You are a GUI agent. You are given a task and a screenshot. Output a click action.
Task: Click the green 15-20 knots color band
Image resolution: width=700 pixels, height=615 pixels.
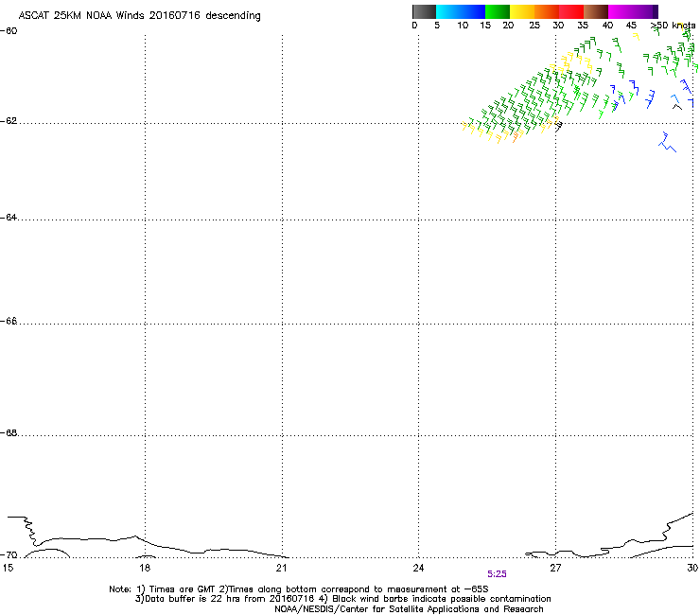[498, 11]
